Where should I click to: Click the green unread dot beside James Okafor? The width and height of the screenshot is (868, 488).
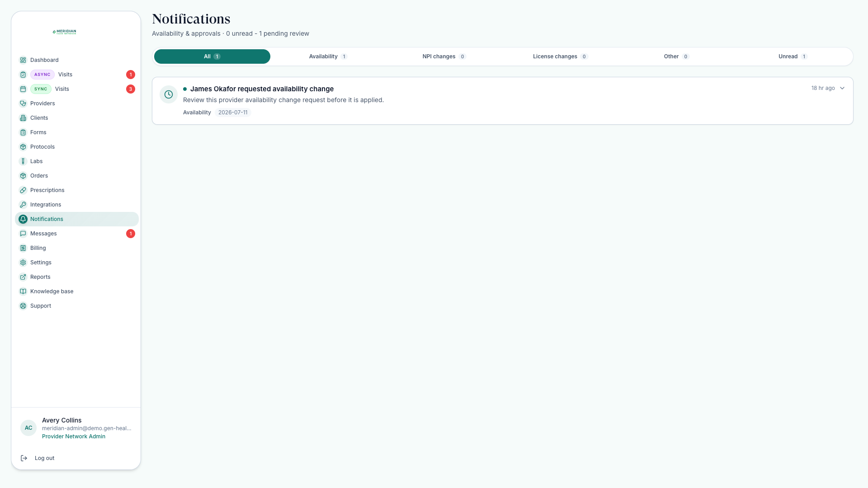185,89
